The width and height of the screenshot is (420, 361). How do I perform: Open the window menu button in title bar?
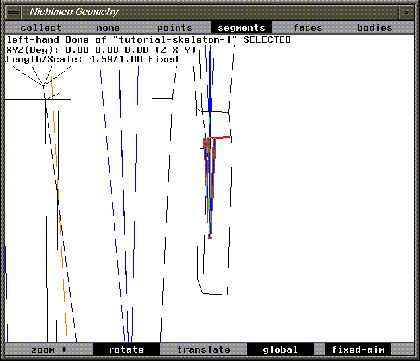pos(14,12)
